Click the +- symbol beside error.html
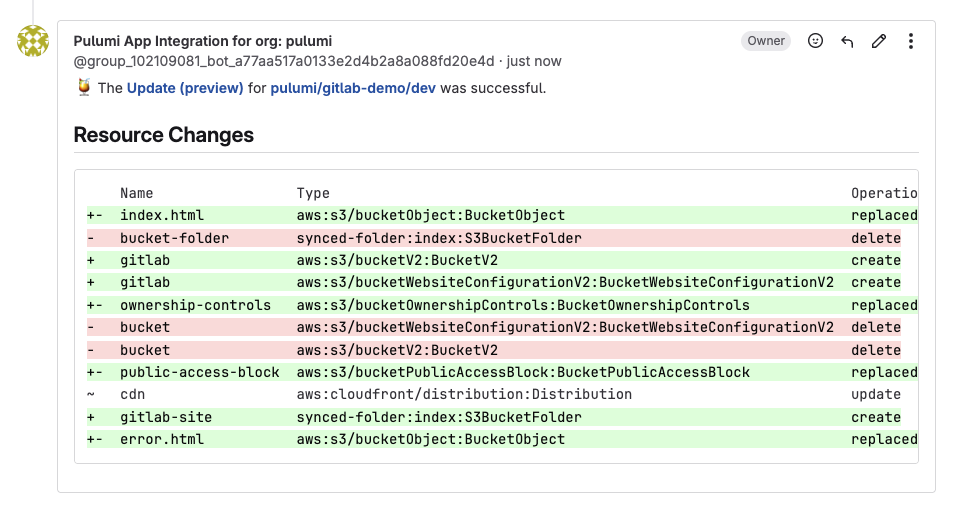Viewport: 953px width, 506px height. [95, 439]
